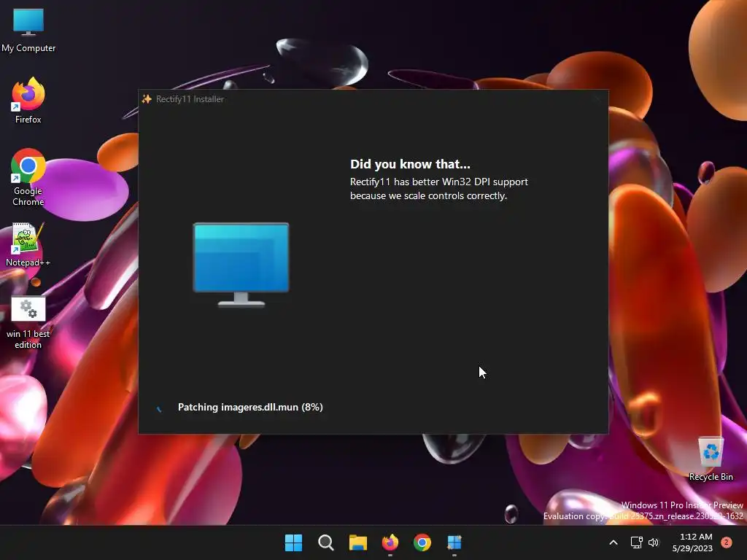Viewport: 747px width, 560px height.
Task: Launch Chrome from the taskbar
Action: click(x=422, y=542)
